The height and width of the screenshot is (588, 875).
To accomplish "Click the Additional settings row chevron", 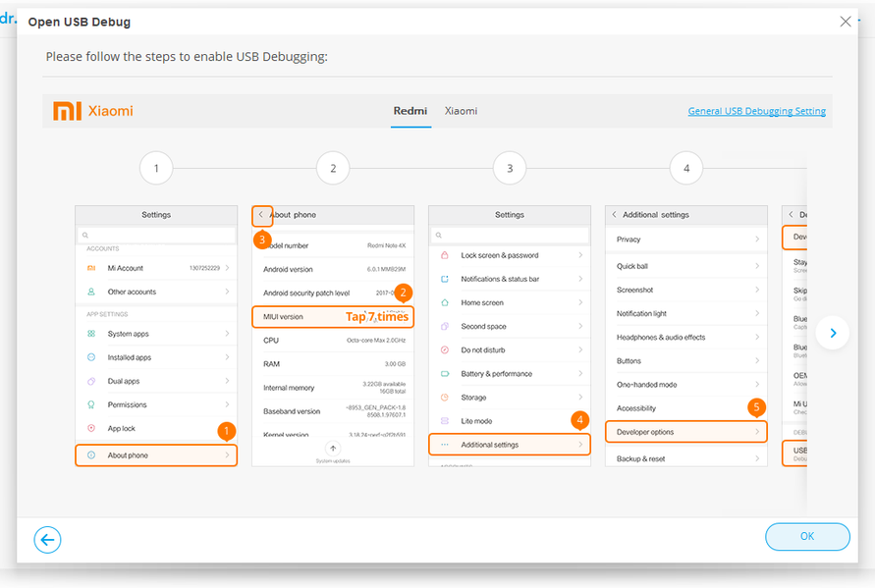I will [x=580, y=445].
